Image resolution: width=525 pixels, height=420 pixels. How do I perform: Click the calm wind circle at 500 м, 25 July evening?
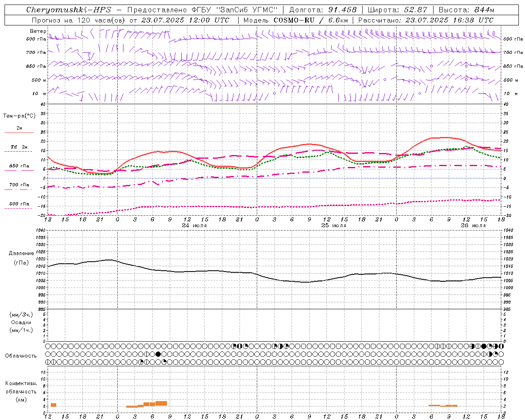click(385, 80)
